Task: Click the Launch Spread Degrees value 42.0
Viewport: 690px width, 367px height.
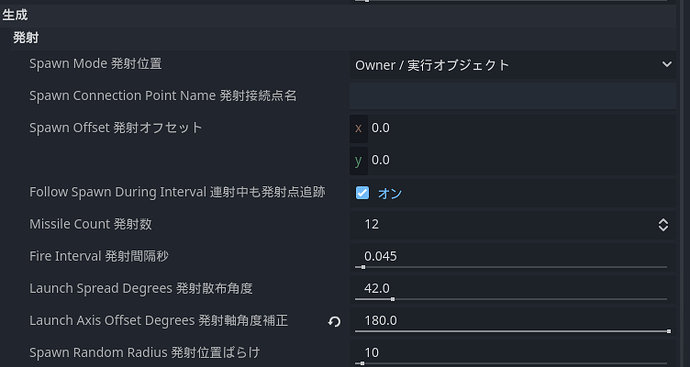Action: 377,288
